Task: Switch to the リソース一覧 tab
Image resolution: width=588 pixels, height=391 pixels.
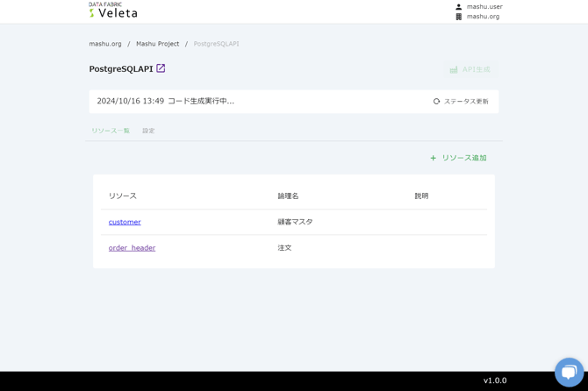Action: coord(111,131)
